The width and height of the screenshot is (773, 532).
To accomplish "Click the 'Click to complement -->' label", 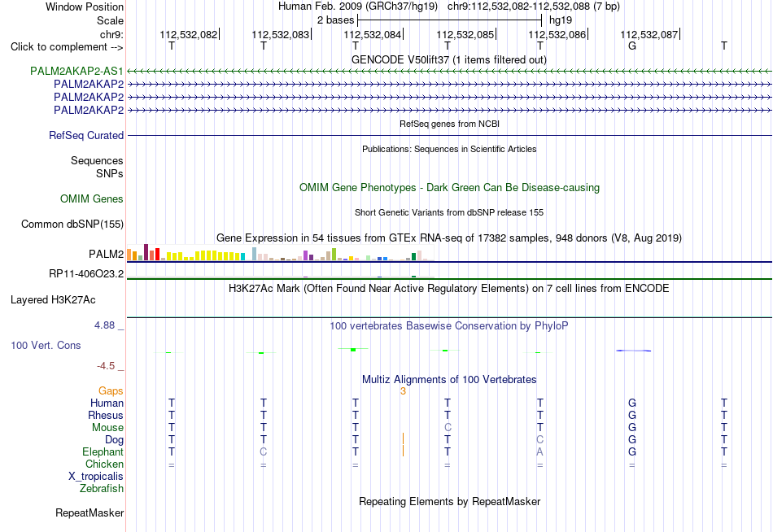I will [67, 47].
